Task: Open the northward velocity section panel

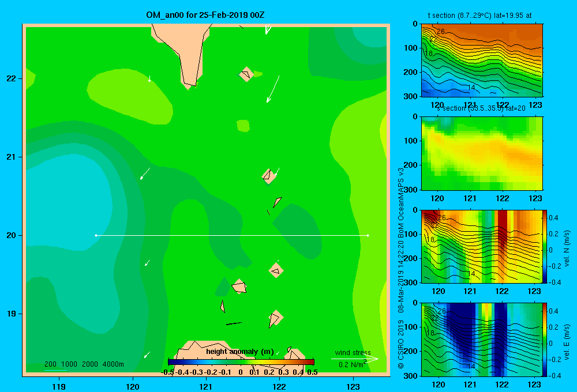Action: pos(482,246)
